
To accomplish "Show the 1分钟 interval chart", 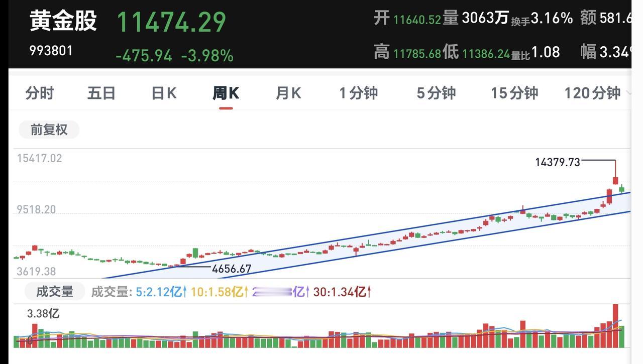I will click(358, 93).
